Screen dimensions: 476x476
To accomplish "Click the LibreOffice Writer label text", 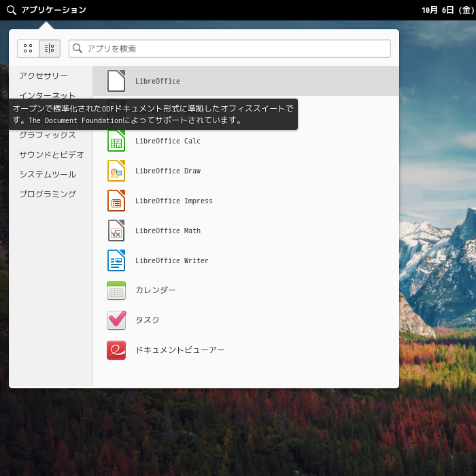I will pos(171,260).
